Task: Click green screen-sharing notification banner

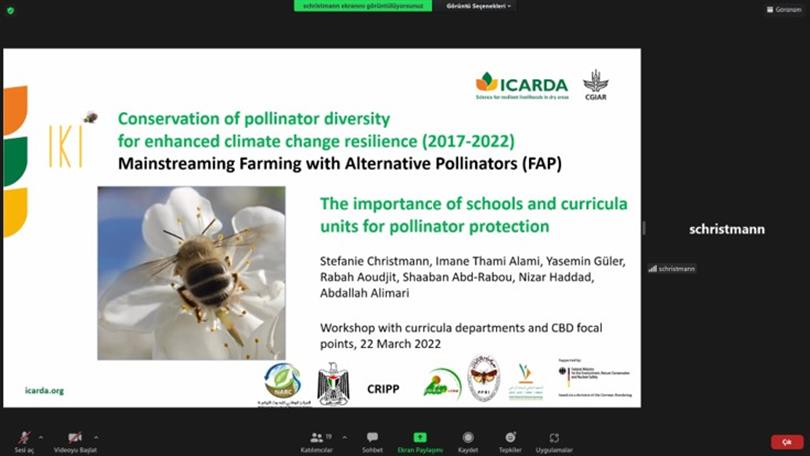Action: [x=363, y=6]
